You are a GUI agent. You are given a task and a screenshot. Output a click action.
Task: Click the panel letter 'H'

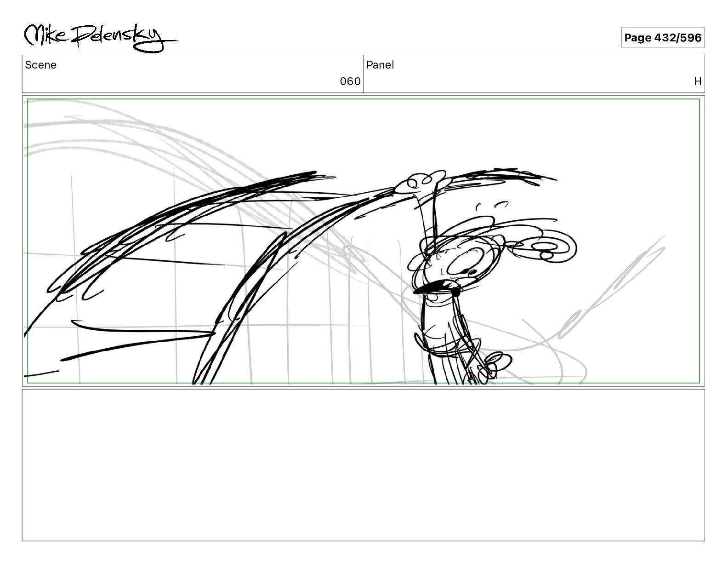(698, 81)
